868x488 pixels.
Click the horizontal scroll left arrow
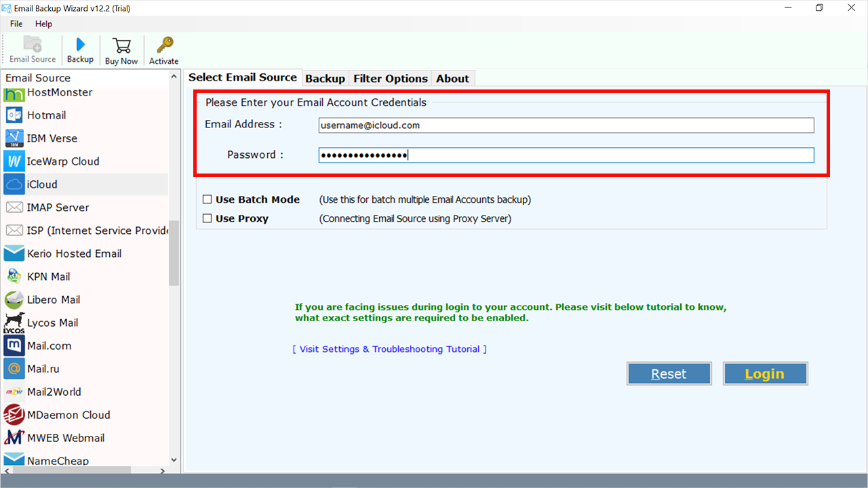pyautogui.click(x=5, y=470)
